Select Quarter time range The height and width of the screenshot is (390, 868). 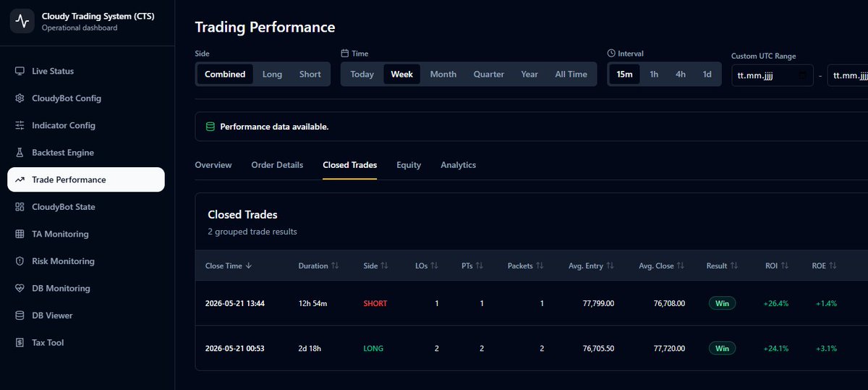(489, 75)
